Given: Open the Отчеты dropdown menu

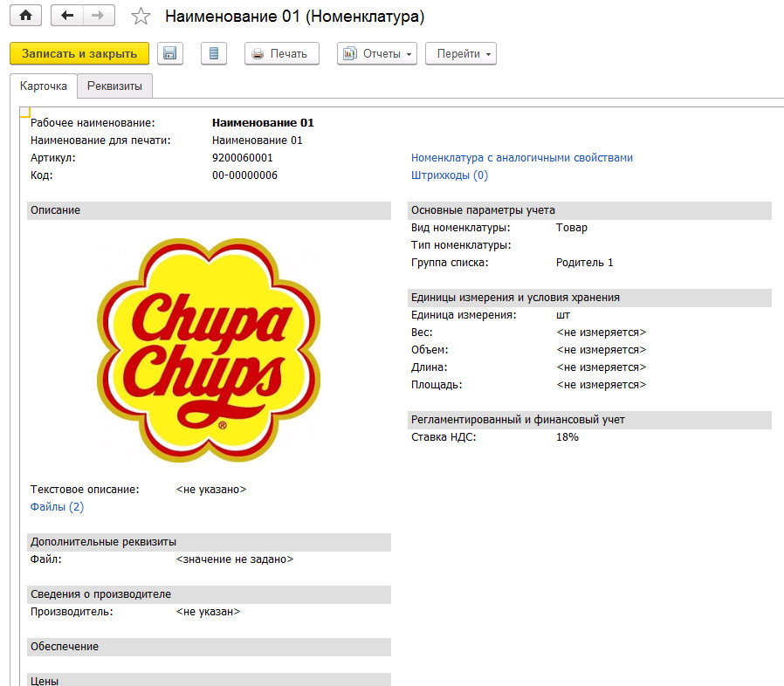Looking at the screenshot, I should pyautogui.click(x=377, y=53).
